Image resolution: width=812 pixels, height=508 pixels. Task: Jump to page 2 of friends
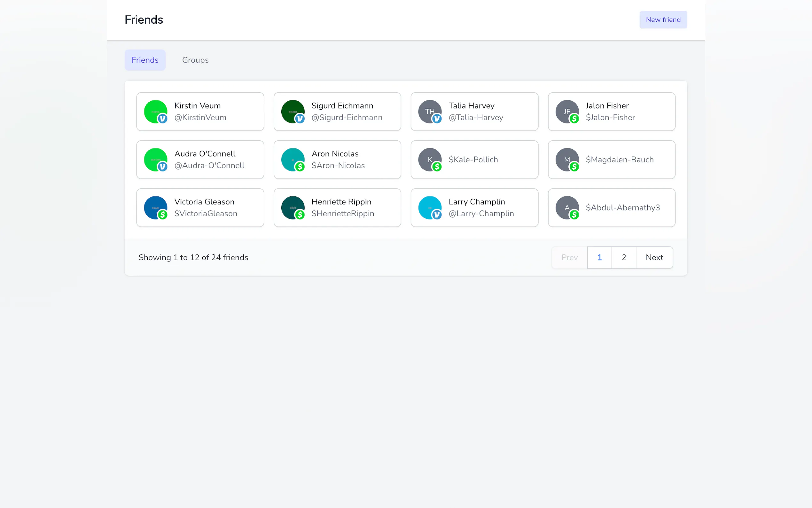pyautogui.click(x=624, y=258)
